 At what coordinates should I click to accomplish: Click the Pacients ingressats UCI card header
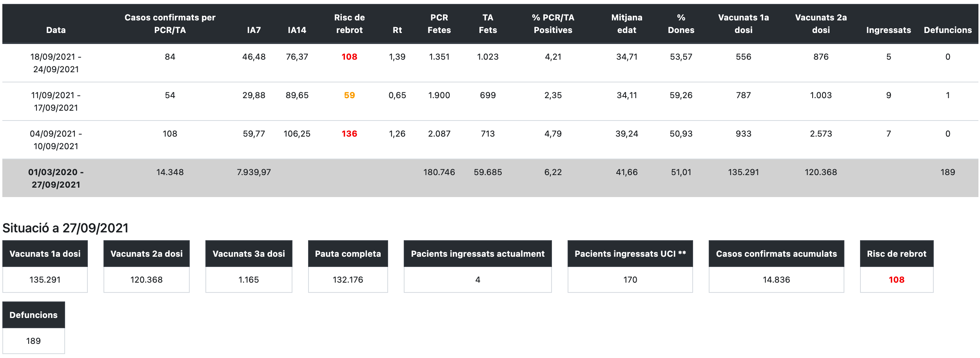630,254
